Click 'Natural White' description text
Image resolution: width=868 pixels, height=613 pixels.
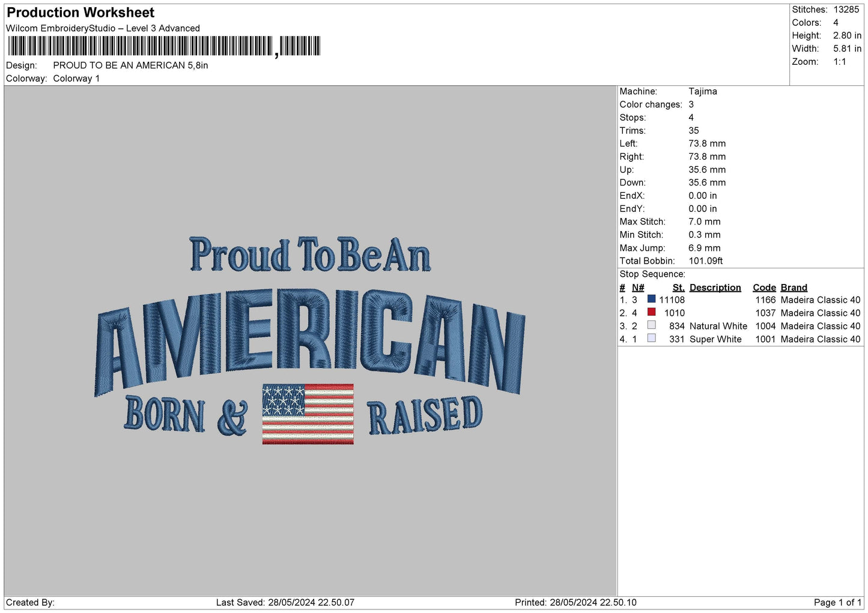click(718, 326)
